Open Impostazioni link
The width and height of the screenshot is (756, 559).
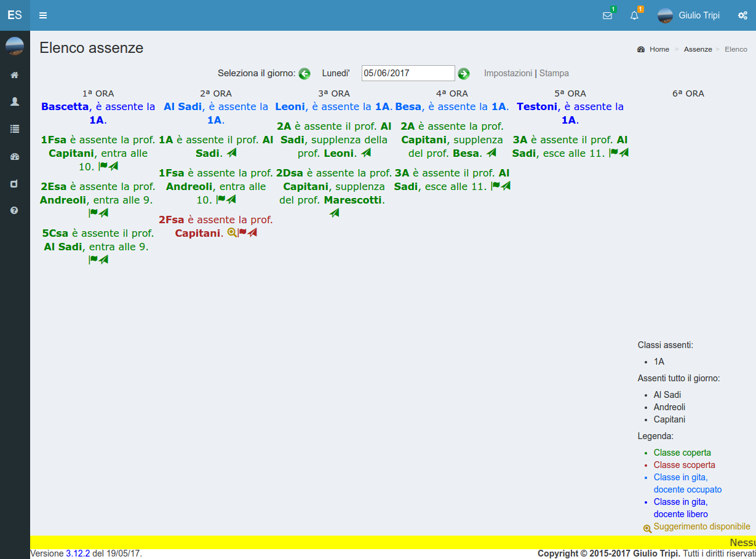[507, 73]
